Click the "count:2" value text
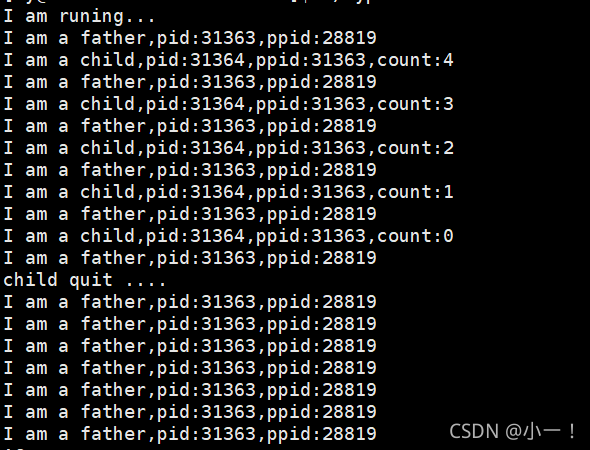The height and width of the screenshot is (450, 590). point(415,148)
